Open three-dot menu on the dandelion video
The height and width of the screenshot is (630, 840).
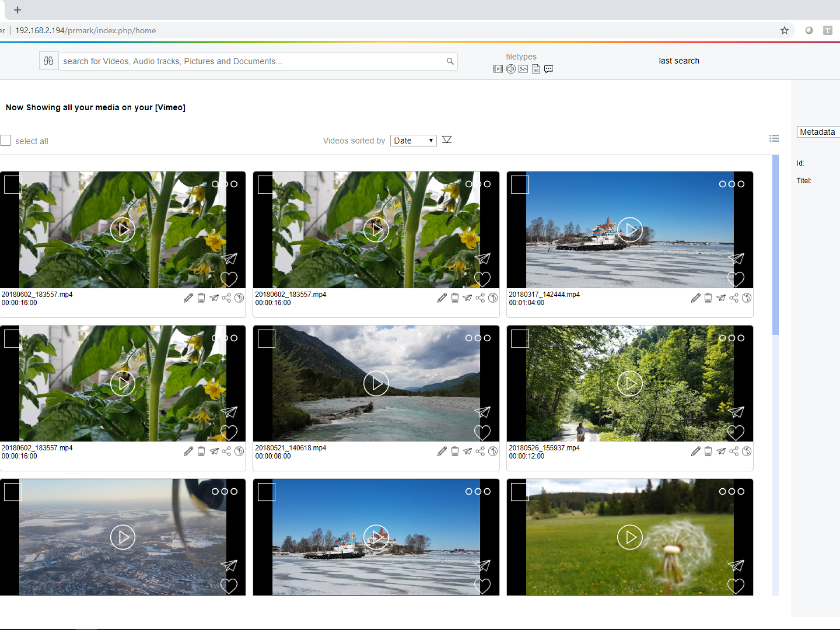click(731, 492)
